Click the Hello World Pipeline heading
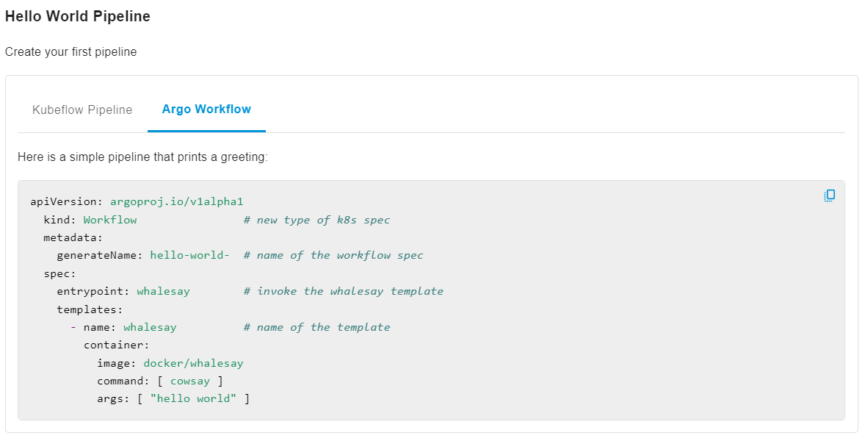 coord(78,16)
